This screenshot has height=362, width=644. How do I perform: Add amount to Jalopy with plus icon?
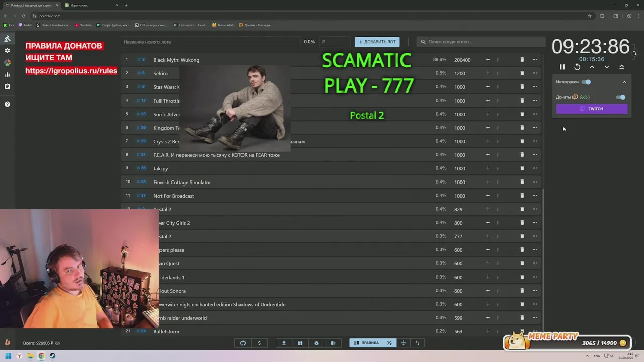tap(488, 168)
